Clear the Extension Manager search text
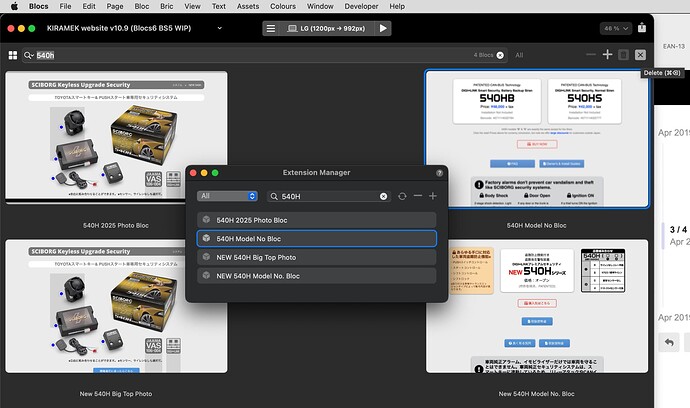 (x=384, y=196)
